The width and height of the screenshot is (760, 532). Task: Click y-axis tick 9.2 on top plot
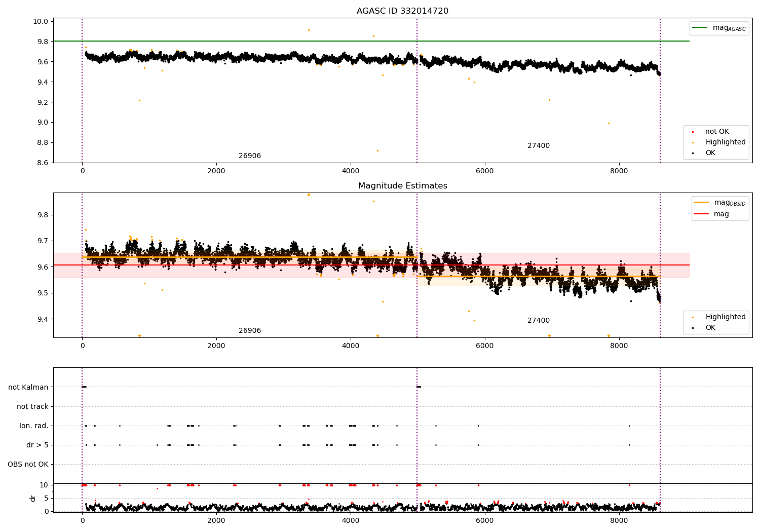point(43,102)
